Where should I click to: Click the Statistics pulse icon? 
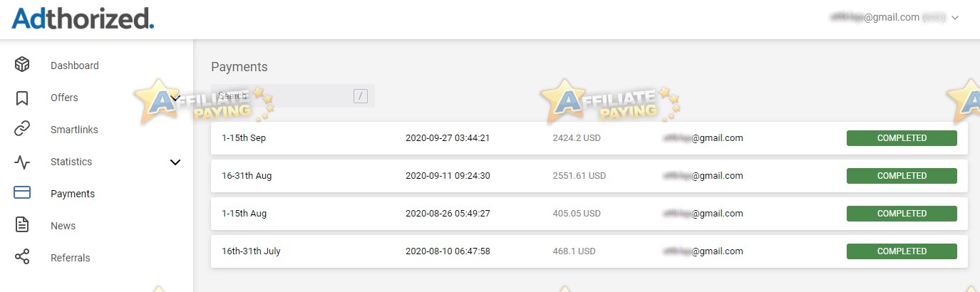pyautogui.click(x=22, y=162)
